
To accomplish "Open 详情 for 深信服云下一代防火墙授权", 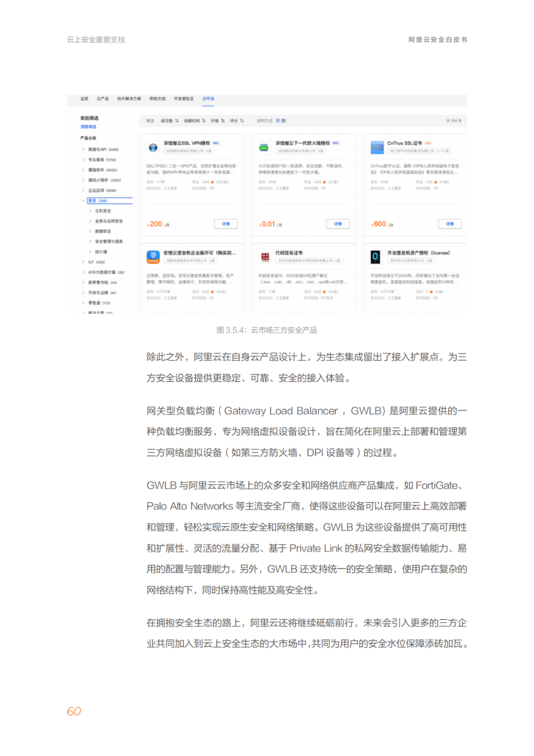I will (338, 224).
